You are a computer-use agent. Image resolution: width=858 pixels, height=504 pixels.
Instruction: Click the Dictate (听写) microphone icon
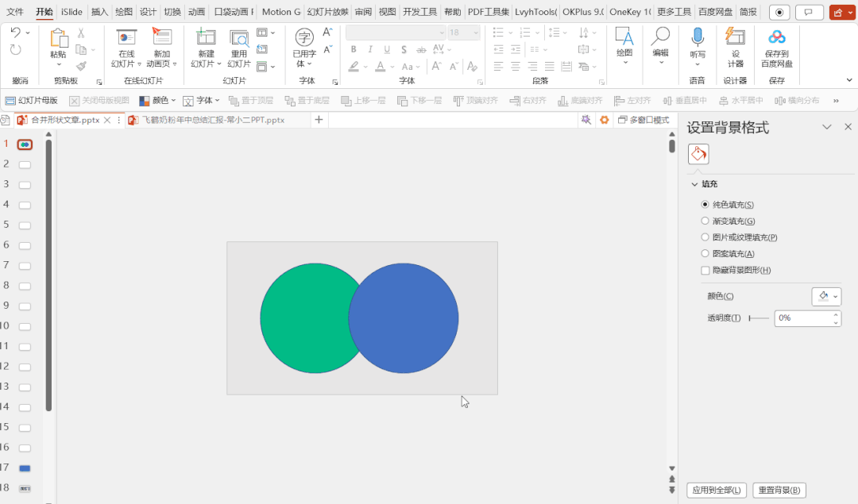(698, 37)
